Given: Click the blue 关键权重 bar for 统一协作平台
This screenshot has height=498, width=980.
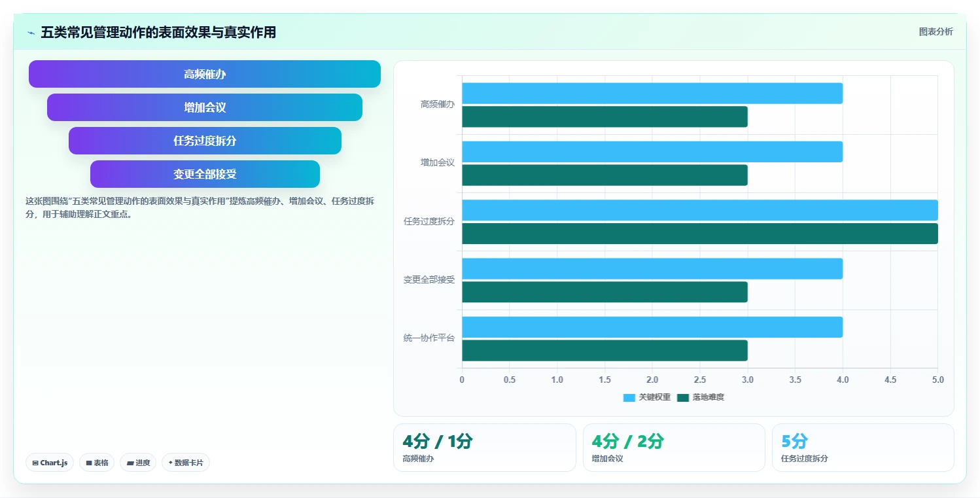Looking at the screenshot, I should click(x=652, y=327).
